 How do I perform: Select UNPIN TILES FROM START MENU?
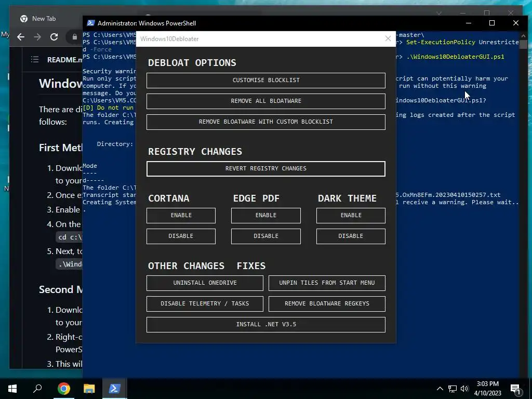pos(327,283)
